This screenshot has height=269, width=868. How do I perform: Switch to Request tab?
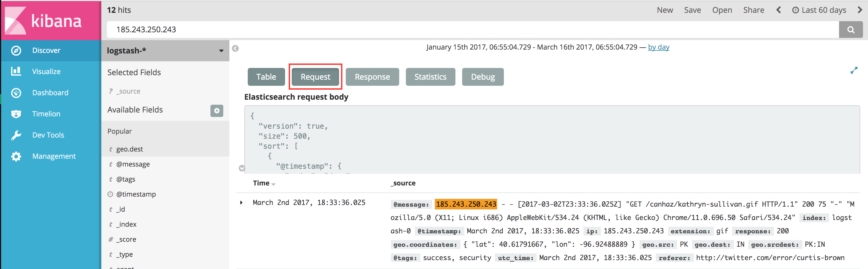315,77
